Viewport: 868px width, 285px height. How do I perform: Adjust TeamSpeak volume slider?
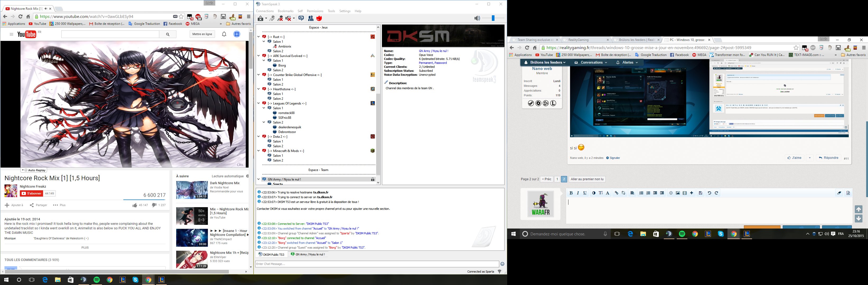pos(493,18)
